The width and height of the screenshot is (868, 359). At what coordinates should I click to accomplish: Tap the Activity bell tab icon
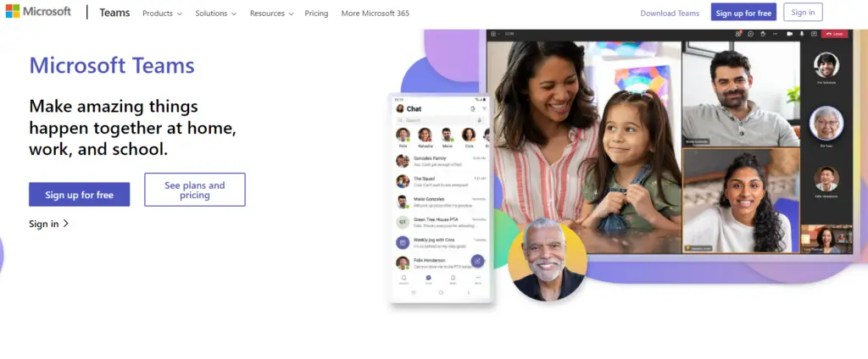403,279
